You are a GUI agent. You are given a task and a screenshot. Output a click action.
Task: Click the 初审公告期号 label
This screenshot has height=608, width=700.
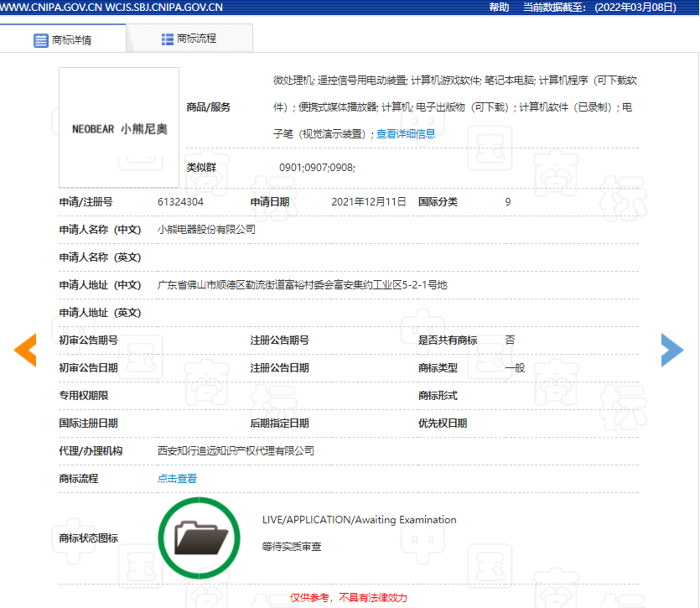point(88,340)
